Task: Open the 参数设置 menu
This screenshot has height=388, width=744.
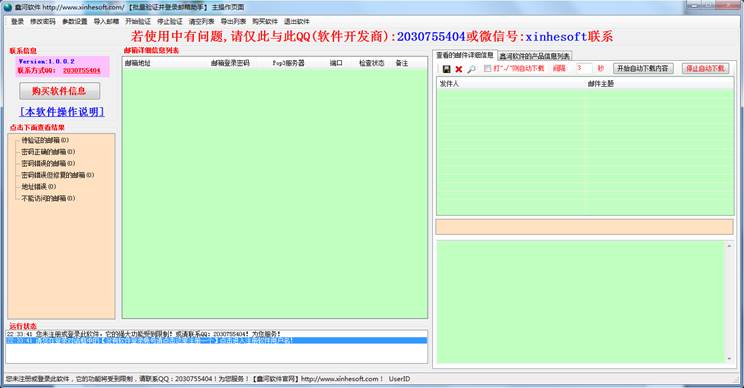Action: tap(74, 21)
